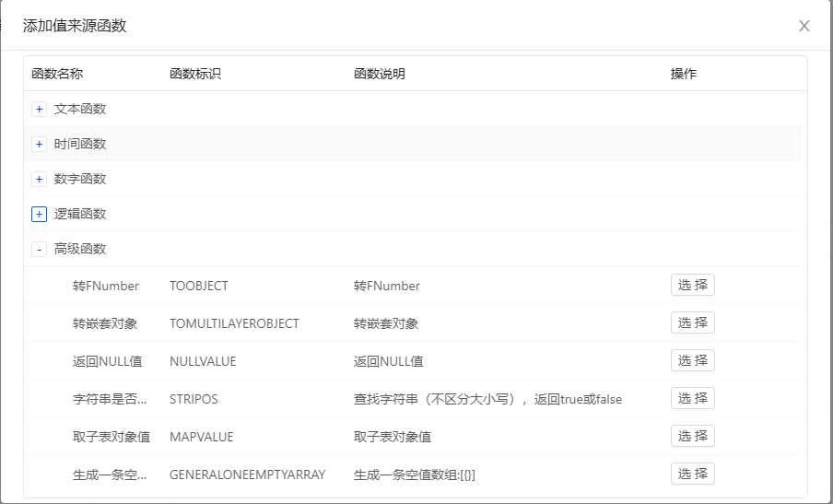Select the STRIPOS function via 选择
Image resolution: width=833 pixels, height=504 pixels.
pyautogui.click(x=692, y=398)
